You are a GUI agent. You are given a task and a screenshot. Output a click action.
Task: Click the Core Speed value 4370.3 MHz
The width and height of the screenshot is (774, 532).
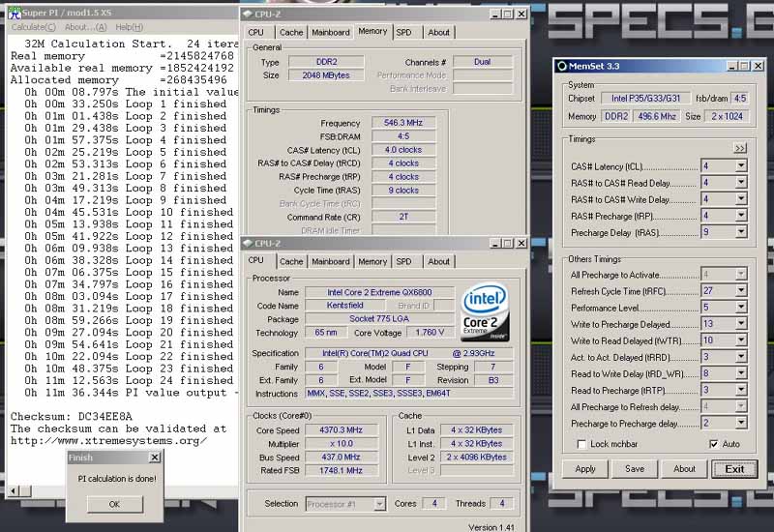coord(342,429)
